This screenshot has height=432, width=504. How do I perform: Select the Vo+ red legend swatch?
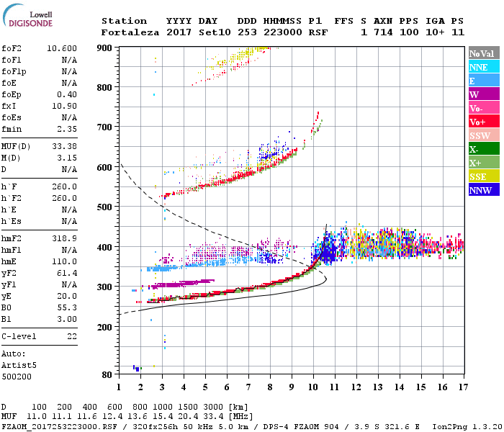pos(484,122)
